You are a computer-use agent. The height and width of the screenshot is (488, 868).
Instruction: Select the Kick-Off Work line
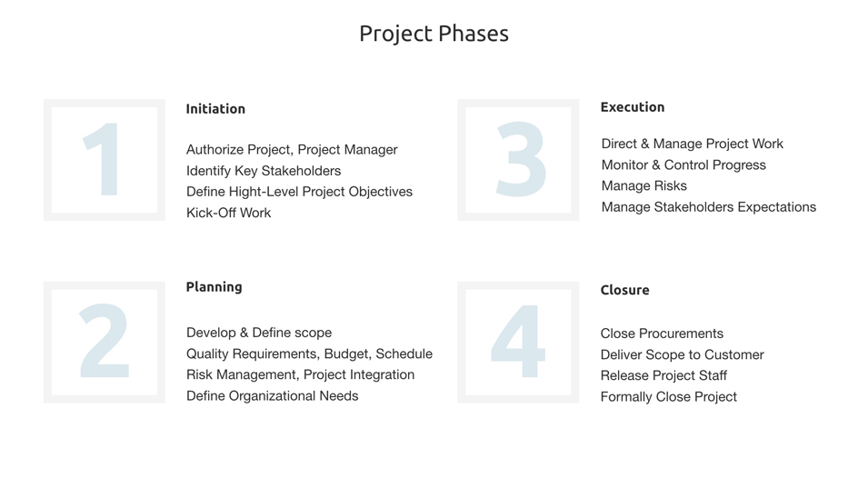(x=228, y=213)
